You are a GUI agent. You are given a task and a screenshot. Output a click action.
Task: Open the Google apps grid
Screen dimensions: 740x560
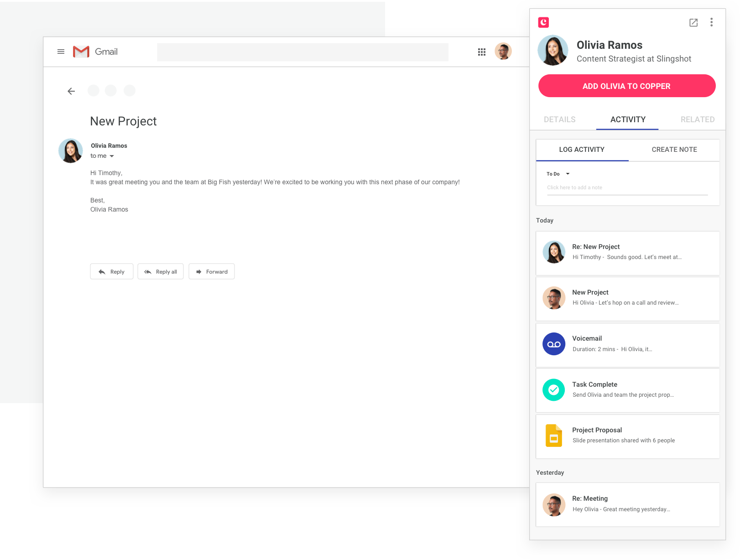coord(482,52)
